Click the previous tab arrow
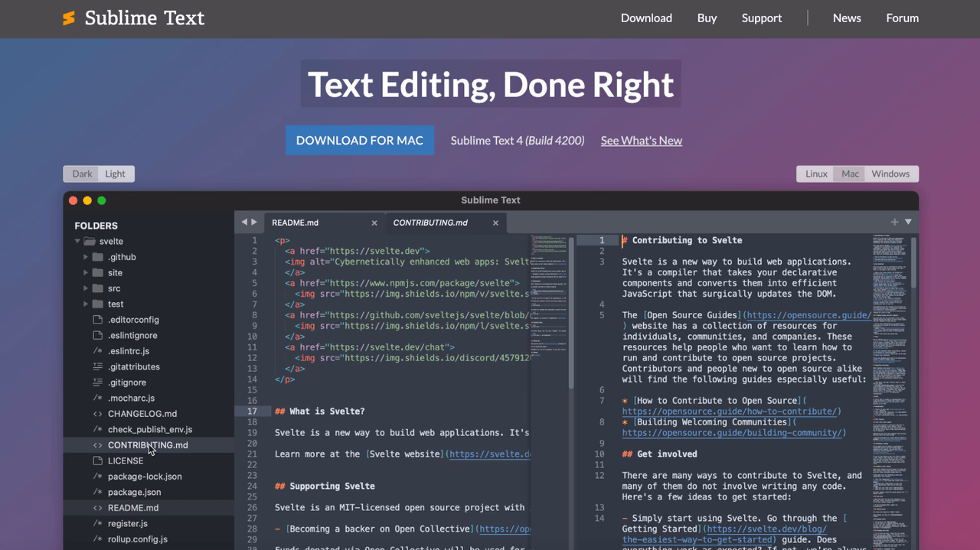980x550 pixels. coord(244,222)
